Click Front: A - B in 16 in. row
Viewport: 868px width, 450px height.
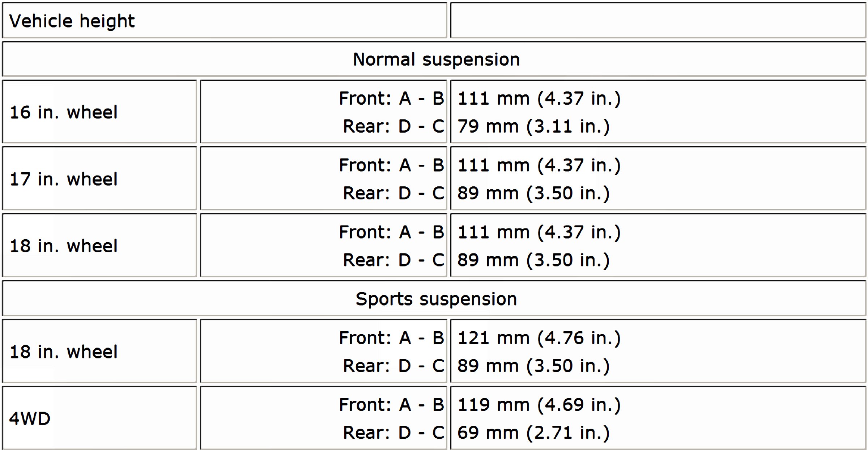coord(391,98)
